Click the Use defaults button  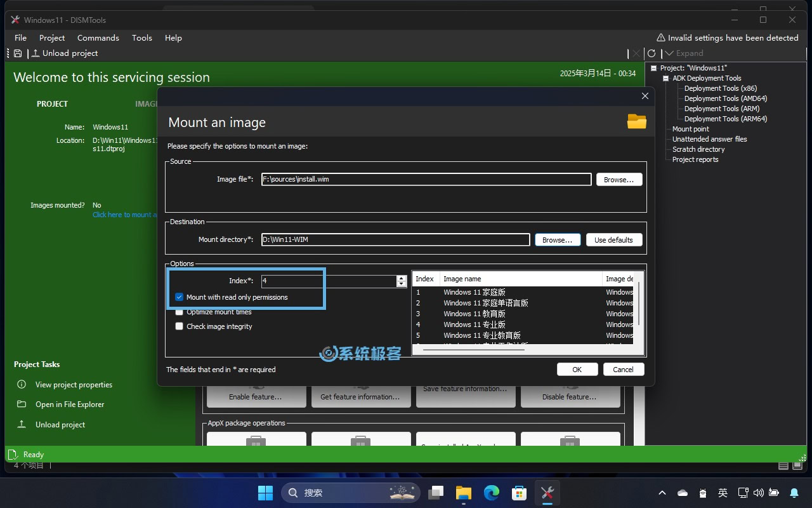pos(613,240)
